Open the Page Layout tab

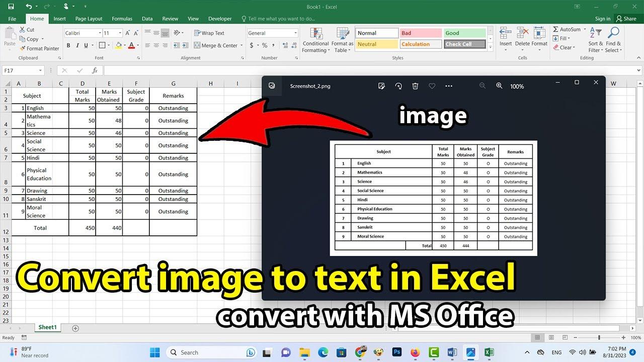click(89, 19)
